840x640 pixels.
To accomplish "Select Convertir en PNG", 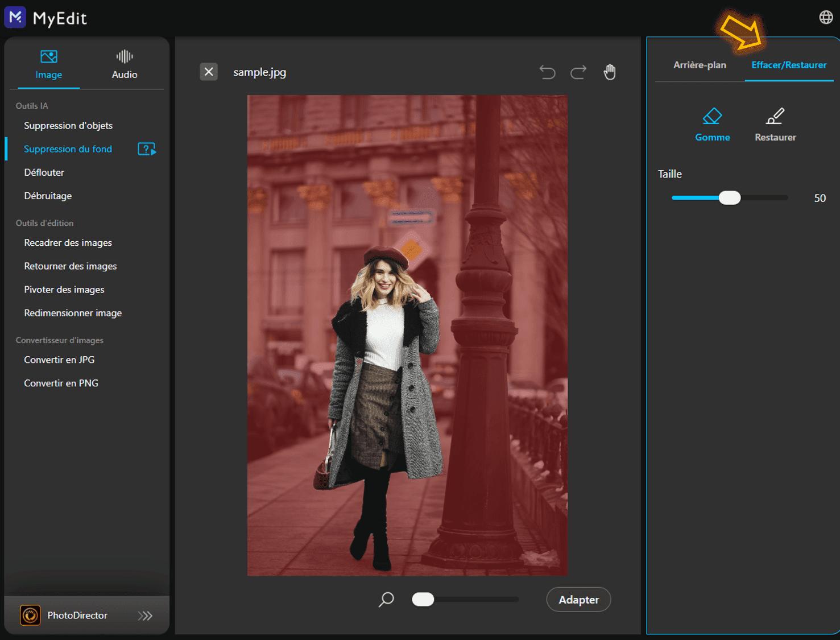I will [61, 382].
